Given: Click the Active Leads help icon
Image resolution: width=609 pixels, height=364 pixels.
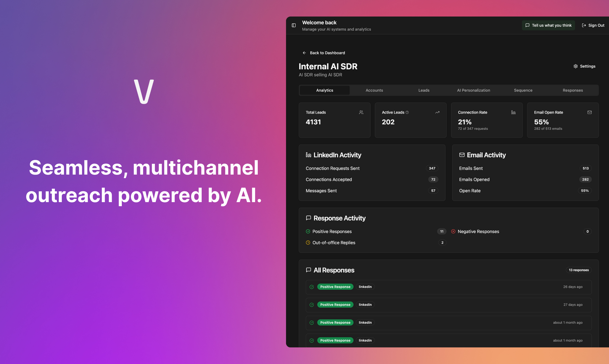Looking at the screenshot, I should pos(407,112).
